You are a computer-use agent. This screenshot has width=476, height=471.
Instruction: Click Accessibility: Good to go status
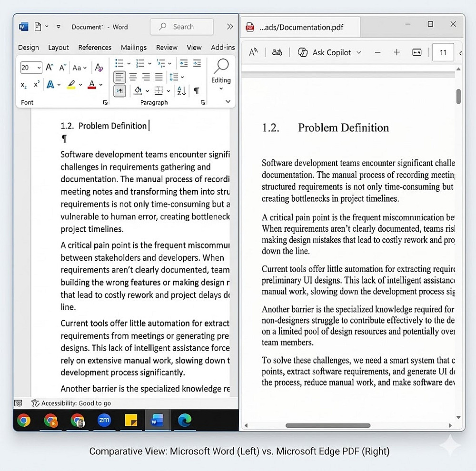[71, 403]
